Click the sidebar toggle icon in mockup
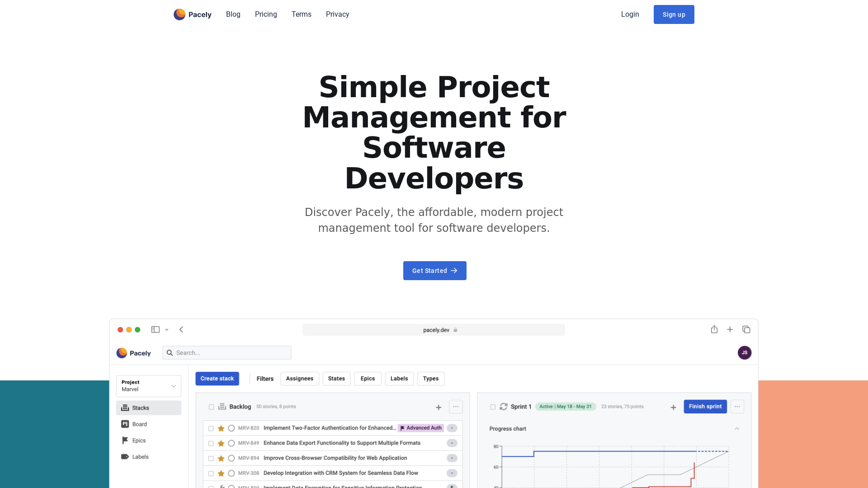This screenshot has width=868, height=488. pyautogui.click(x=156, y=329)
